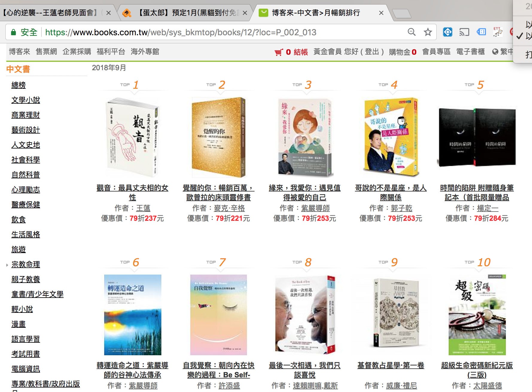
Task: Click the bookmark star icon
Action: click(428, 32)
